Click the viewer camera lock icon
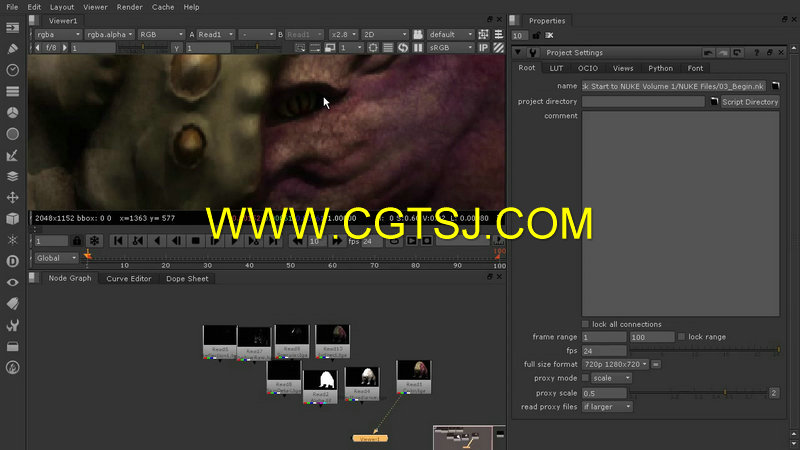 coord(417,34)
